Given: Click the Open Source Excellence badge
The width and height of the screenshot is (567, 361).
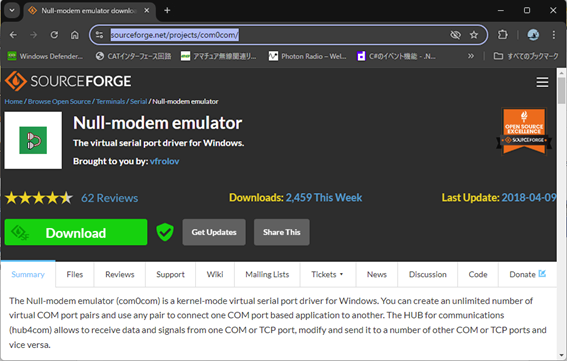Looking at the screenshot, I should (524, 132).
